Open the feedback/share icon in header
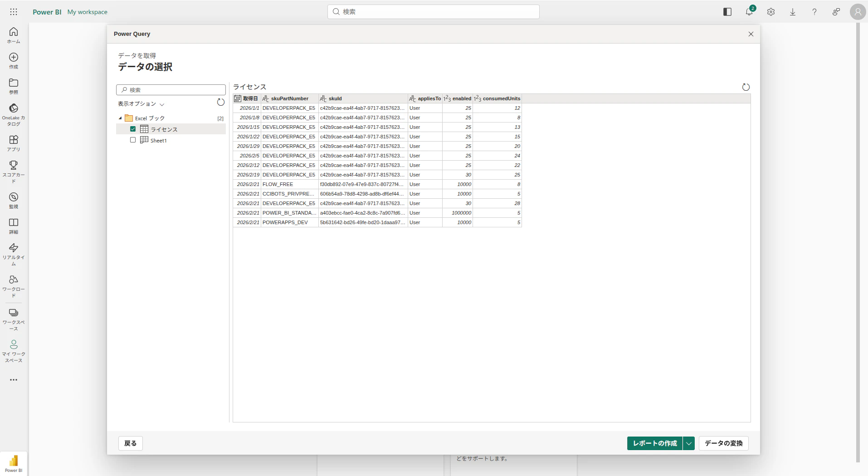The width and height of the screenshot is (868, 476). 836,12
